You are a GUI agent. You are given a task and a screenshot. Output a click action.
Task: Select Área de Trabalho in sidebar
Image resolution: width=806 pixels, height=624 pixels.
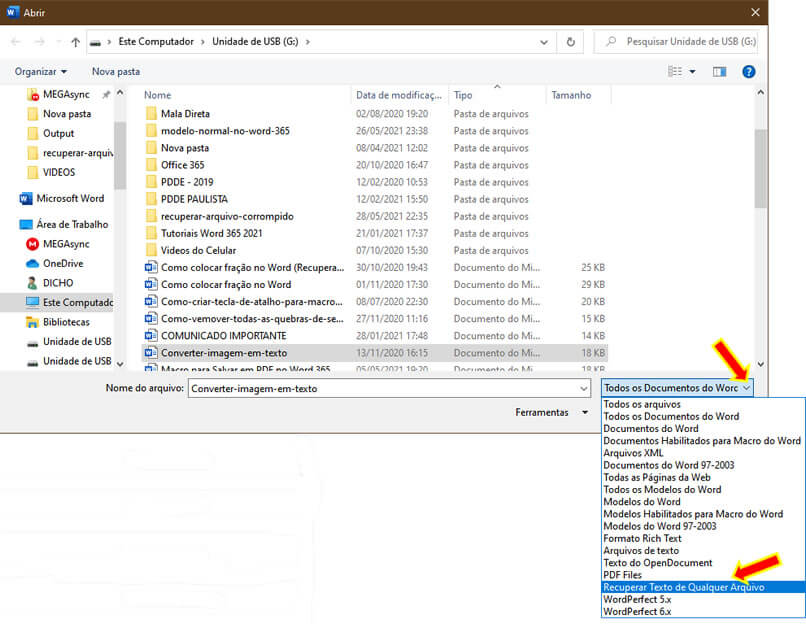coord(64,225)
